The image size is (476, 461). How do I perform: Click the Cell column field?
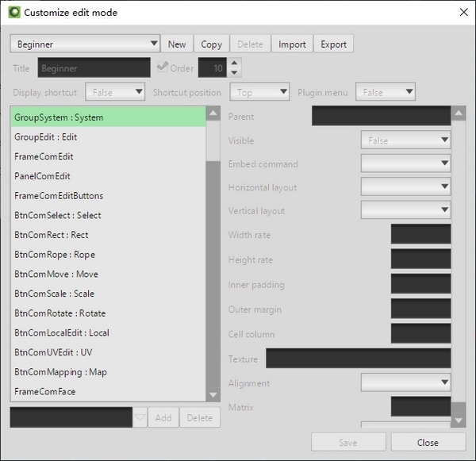(420, 333)
